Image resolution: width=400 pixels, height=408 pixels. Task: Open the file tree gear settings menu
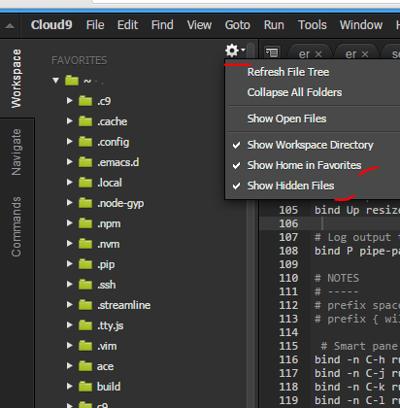coord(235,51)
